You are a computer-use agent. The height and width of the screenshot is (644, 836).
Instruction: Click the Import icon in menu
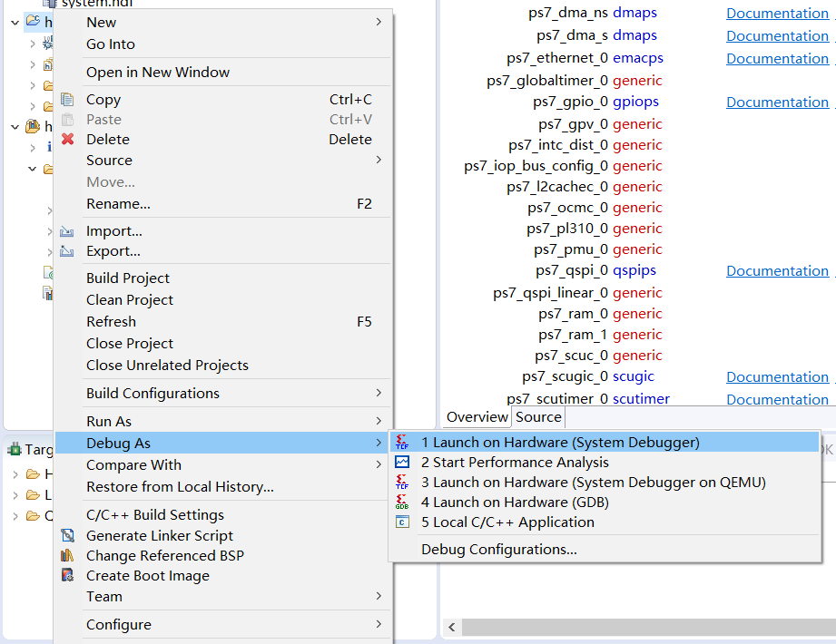[x=67, y=231]
